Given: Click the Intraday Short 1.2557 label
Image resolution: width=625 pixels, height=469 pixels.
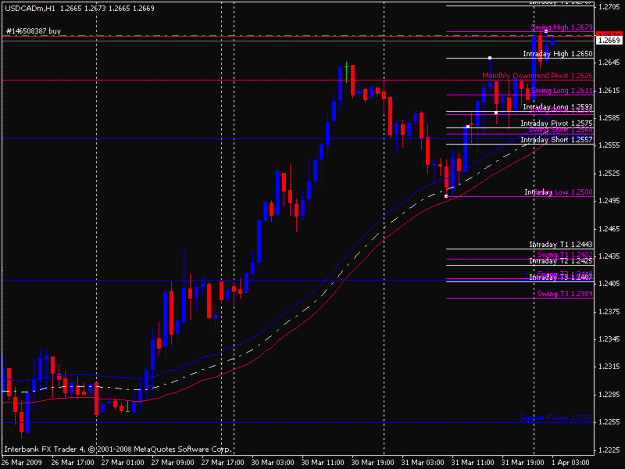Looking at the screenshot, I should 556,140.
